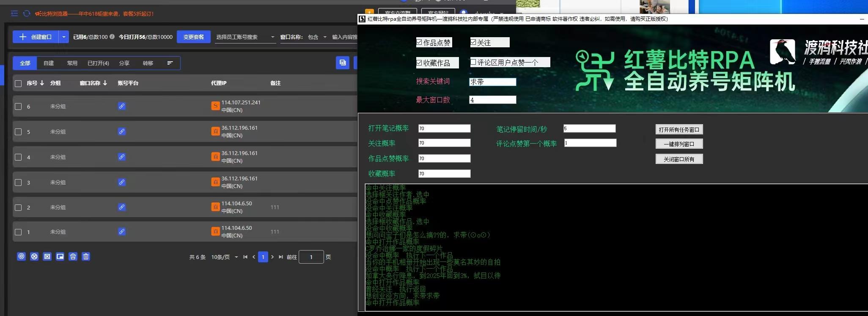868x316 pixels.
Task: Click the link icon in row 4
Action: point(122,157)
